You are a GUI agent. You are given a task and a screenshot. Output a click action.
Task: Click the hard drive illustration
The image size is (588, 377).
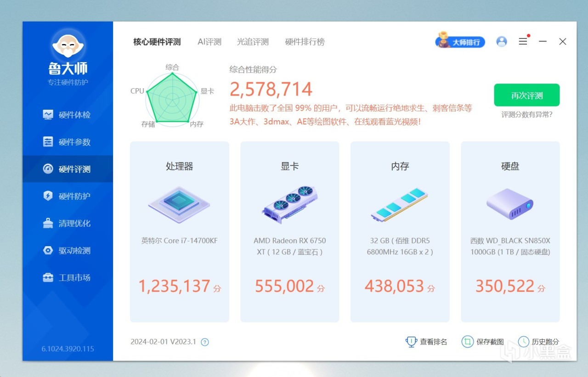click(510, 205)
